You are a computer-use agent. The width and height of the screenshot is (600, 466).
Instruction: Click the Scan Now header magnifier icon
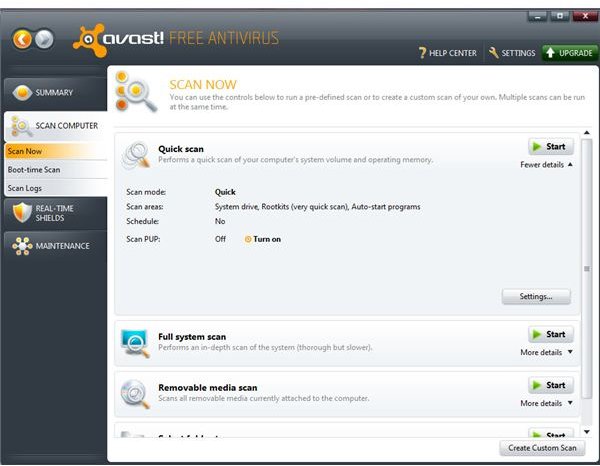tap(136, 92)
